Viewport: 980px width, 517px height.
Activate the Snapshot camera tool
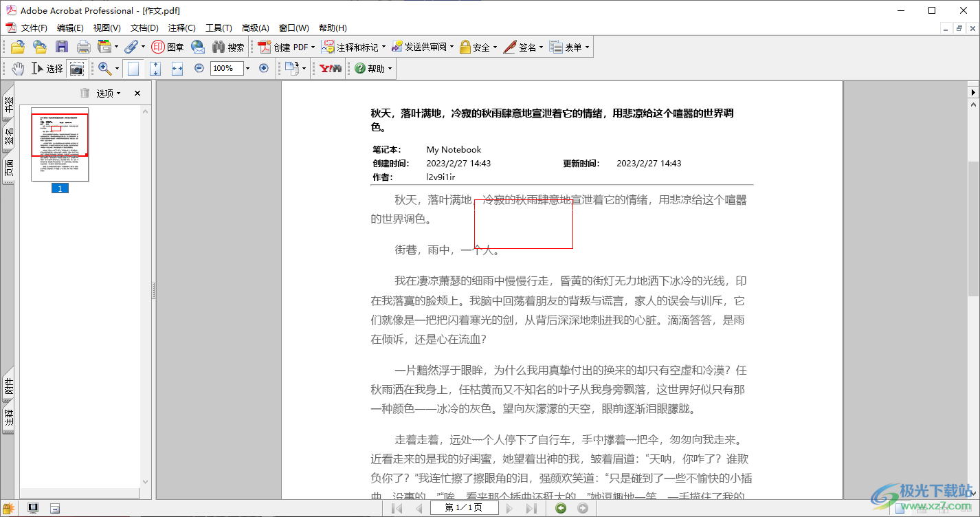point(76,68)
